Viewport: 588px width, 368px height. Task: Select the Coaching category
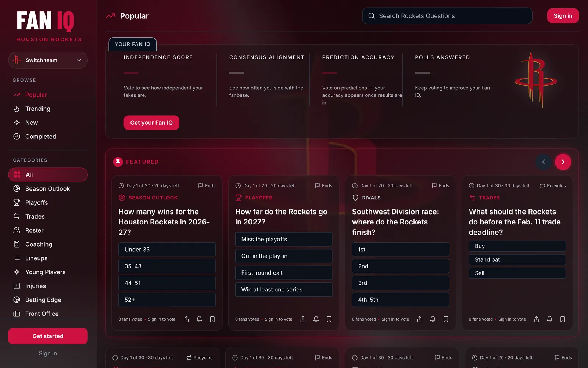coord(48,244)
